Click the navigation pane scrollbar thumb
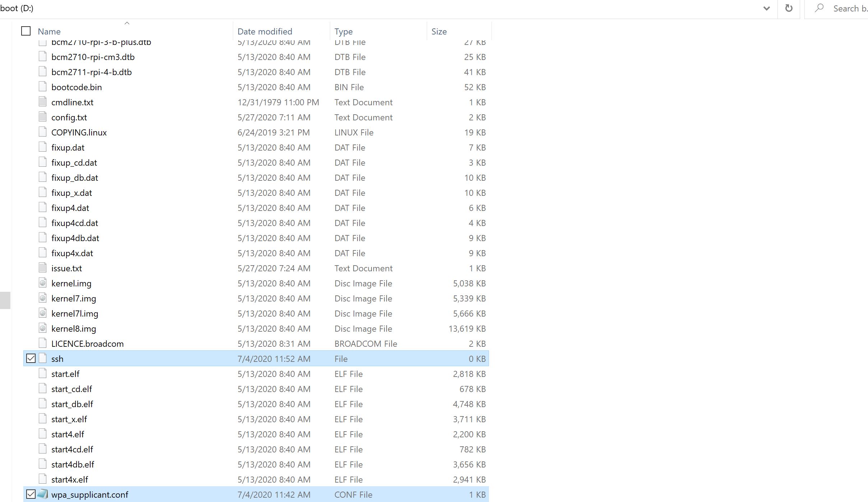 point(5,300)
